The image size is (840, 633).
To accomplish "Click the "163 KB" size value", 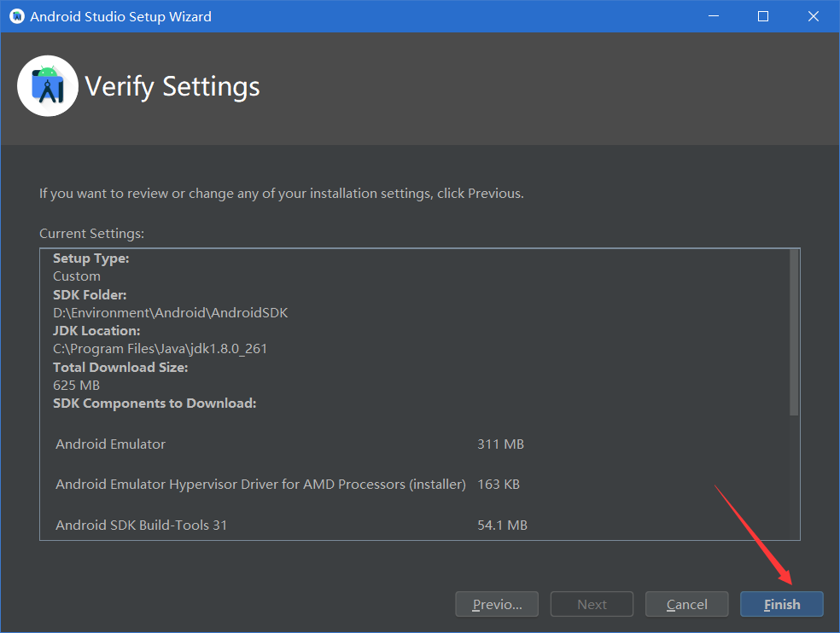I will (x=499, y=484).
